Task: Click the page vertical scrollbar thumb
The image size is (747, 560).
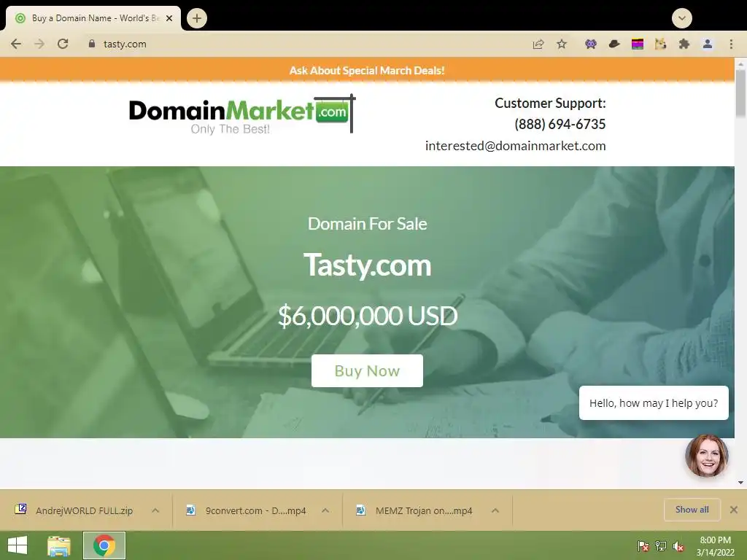Action: coord(740,93)
